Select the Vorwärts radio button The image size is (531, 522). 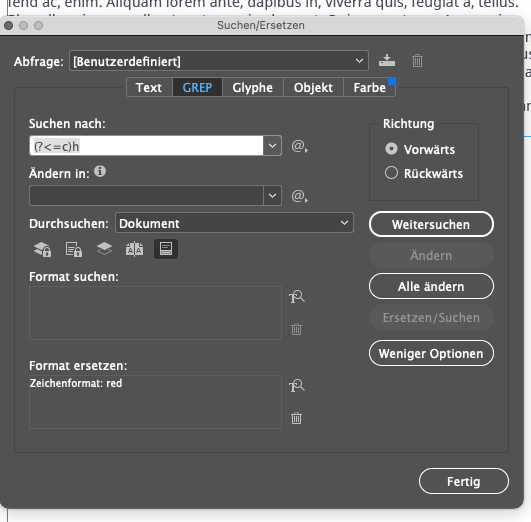(391, 149)
